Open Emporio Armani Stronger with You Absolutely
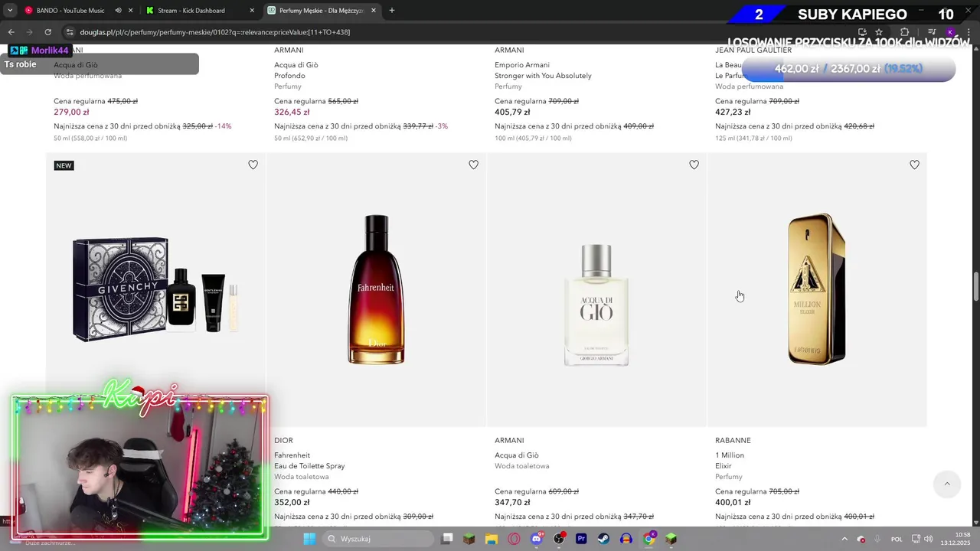The height and width of the screenshot is (551, 980). tap(543, 70)
